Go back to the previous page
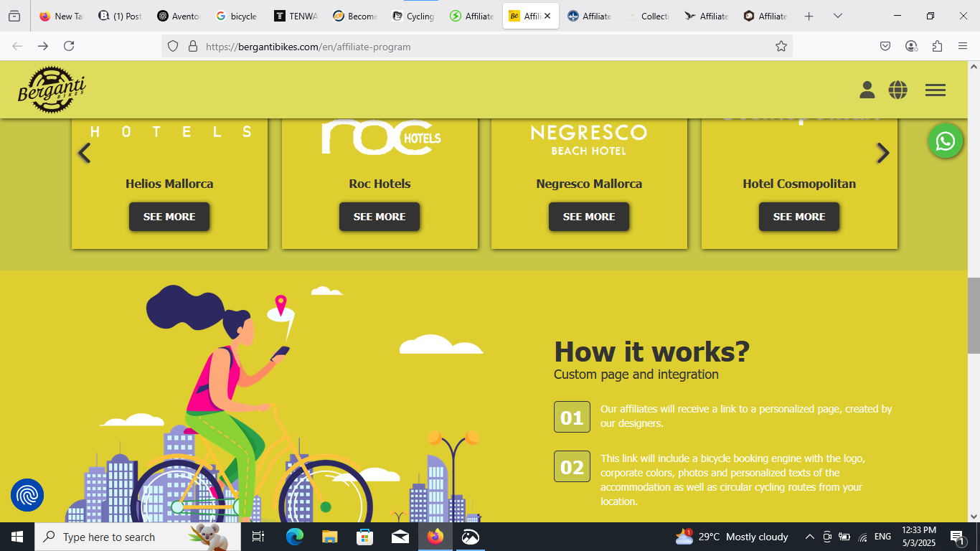This screenshot has width=980, height=551. tap(17, 46)
